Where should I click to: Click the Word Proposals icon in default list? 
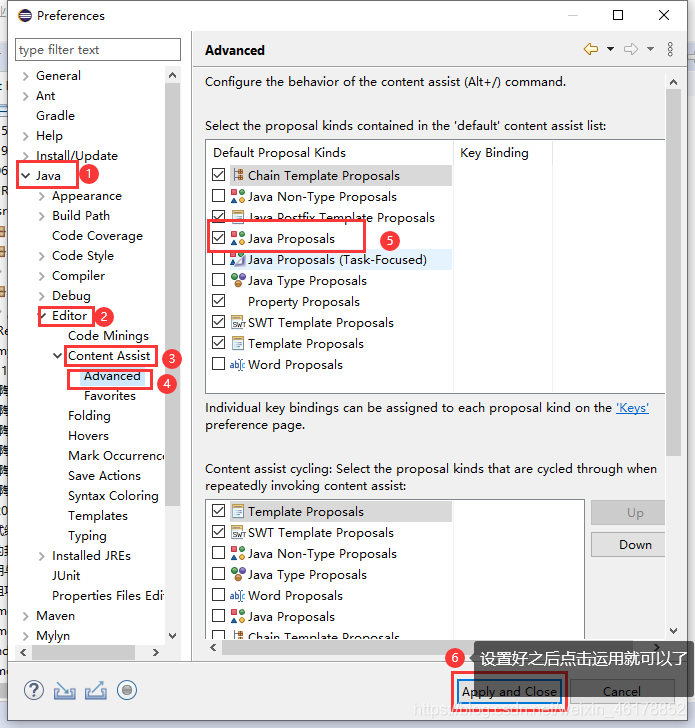pos(237,364)
